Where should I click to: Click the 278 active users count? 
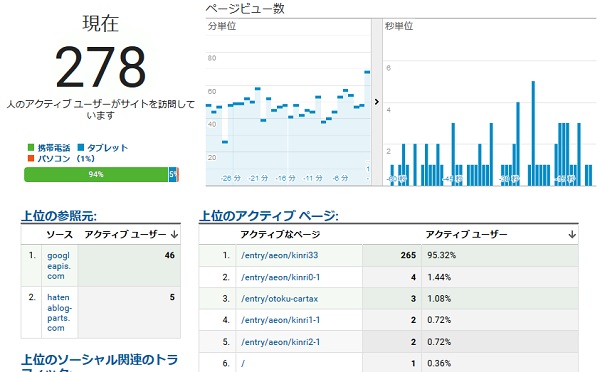[x=101, y=67]
